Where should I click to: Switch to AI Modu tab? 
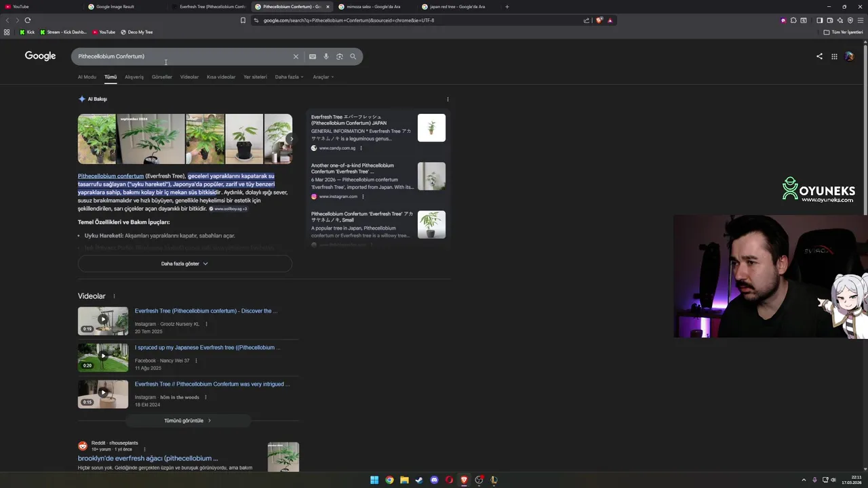pos(87,77)
